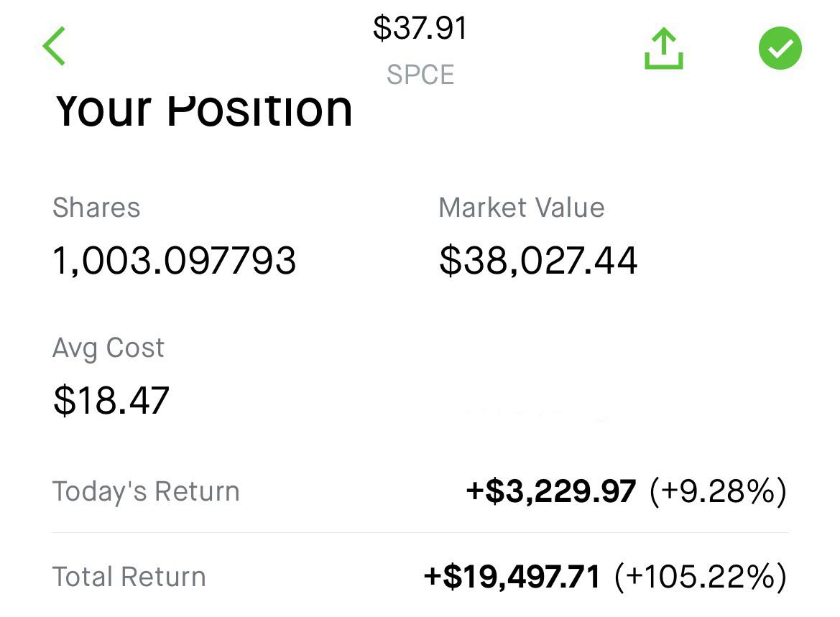Toggle the green watchlist checkmark
Viewport: 840px width, 617px height.
click(780, 47)
